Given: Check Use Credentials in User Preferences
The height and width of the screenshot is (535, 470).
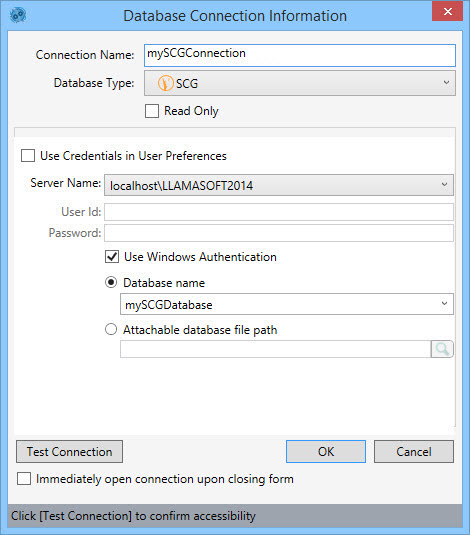Looking at the screenshot, I should (28, 156).
